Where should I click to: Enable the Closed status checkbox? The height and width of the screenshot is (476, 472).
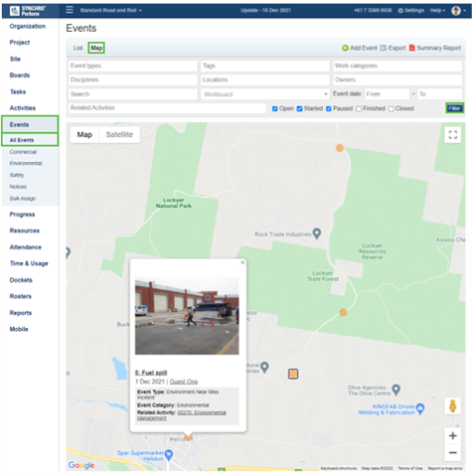point(392,108)
